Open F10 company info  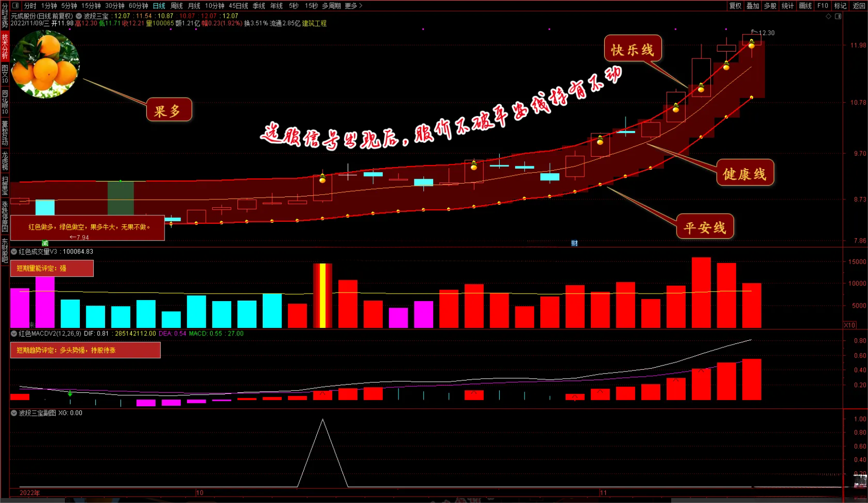click(822, 5)
